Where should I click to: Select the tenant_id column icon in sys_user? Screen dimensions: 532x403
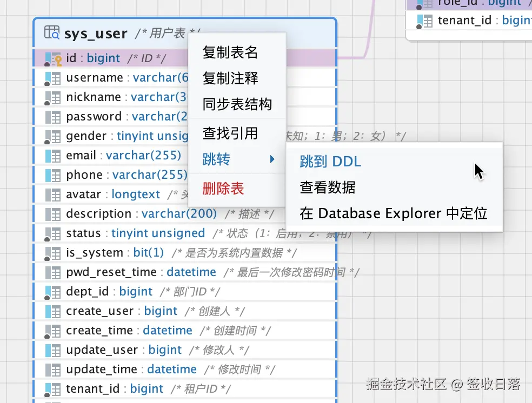click(x=53, y=390)
